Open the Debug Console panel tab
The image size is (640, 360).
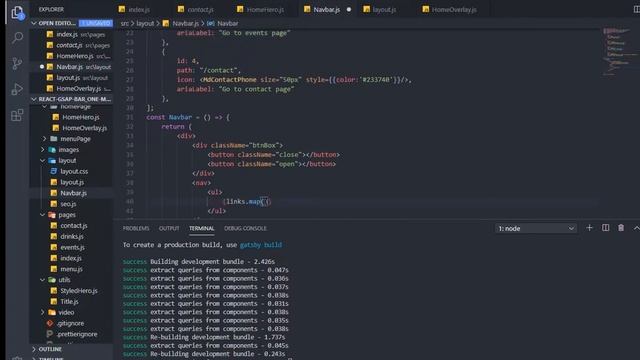click(245, 228)
